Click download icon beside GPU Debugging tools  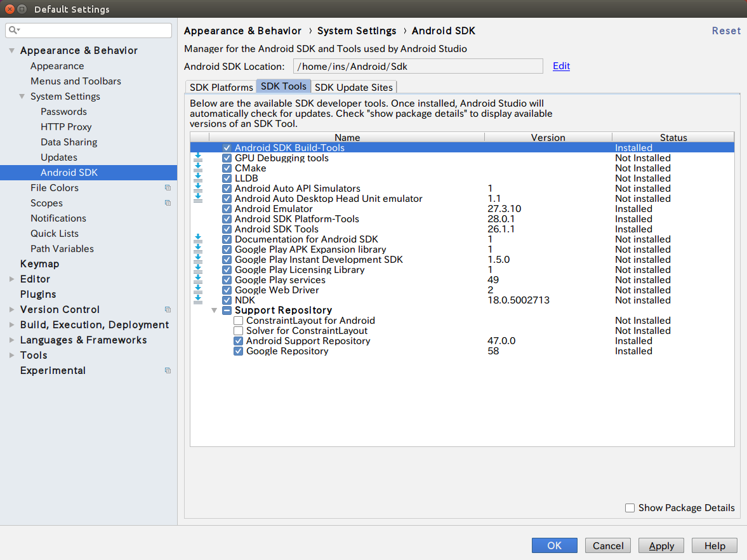click(x=198, y=157)
